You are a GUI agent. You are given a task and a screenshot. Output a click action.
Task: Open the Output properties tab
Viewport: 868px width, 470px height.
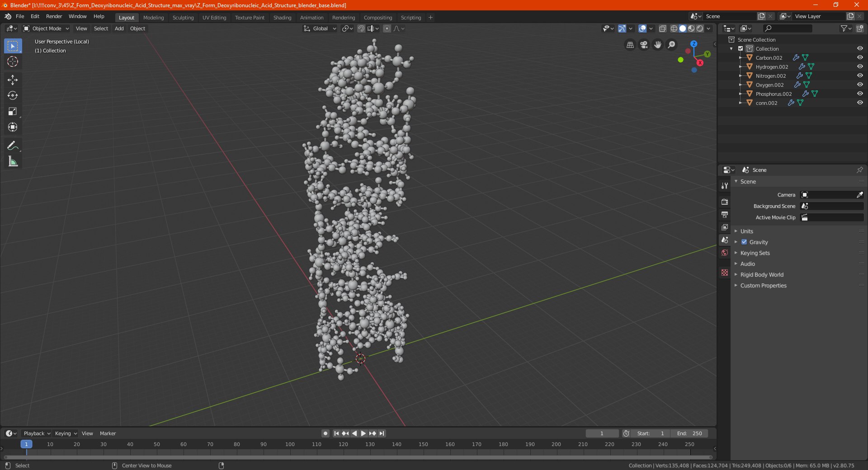click(725, 214)
